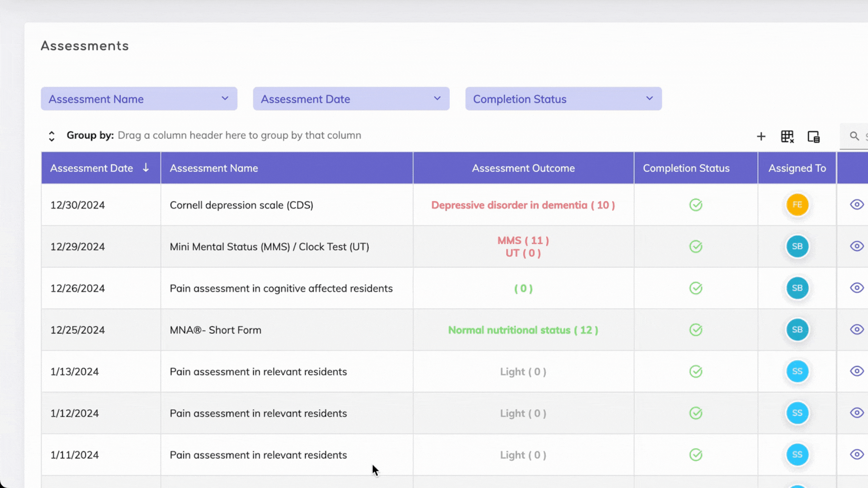Viewport: 868px width, 488px height.
Task: Click the Depressive disorder in dementia outcome
Action: tap(523, 205)
